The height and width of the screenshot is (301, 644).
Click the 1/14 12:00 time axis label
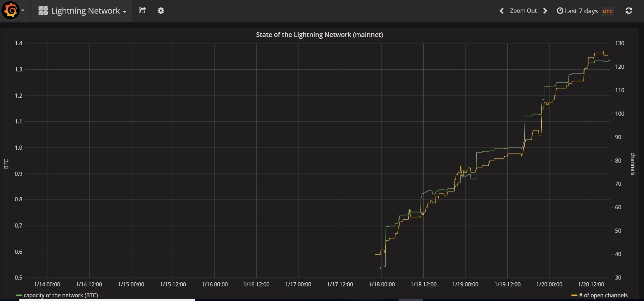click(89, 284)
